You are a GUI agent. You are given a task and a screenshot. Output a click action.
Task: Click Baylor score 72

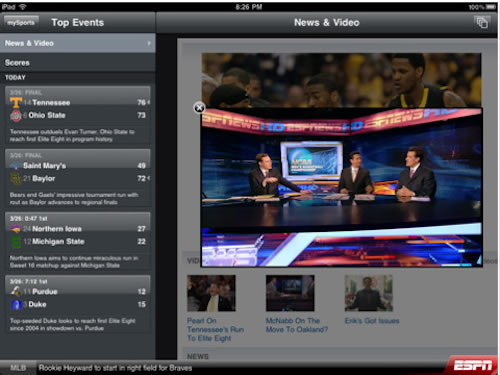point(141,178)
